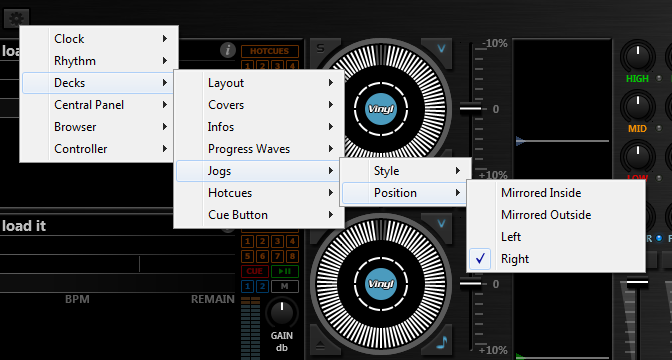
Task: Click the track info 'i' icon
Action: [x=228, y=50]
